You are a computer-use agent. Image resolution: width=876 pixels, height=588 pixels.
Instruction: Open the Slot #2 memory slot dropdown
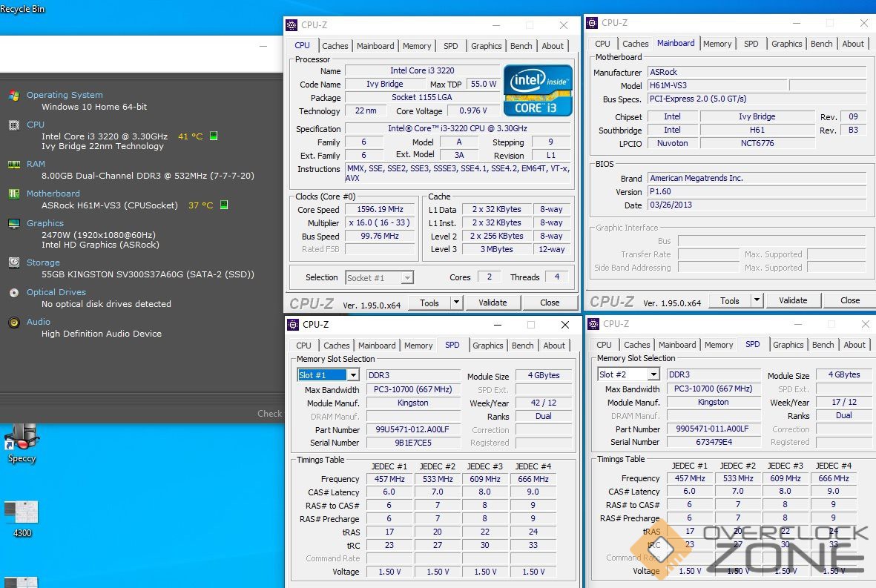[653, 374]
